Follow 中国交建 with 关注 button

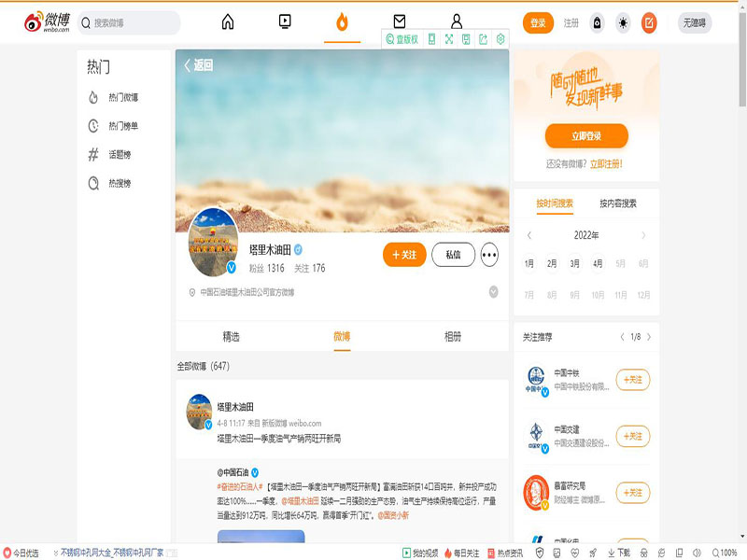point(633,436)
